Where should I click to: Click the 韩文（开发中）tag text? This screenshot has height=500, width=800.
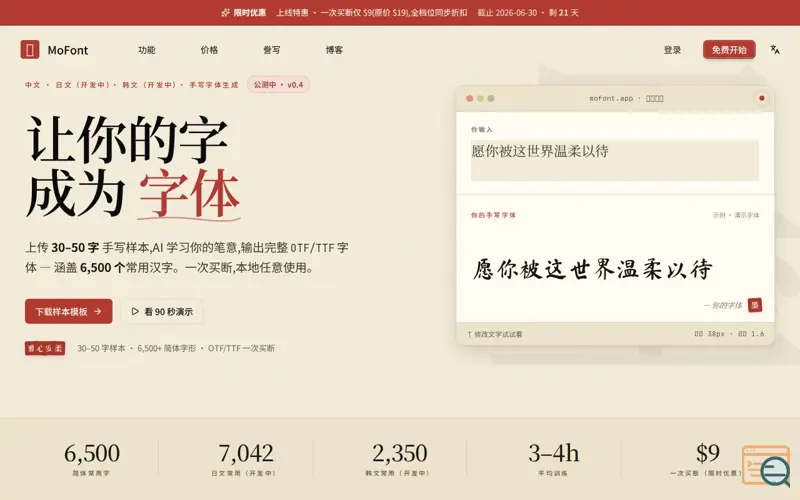click(149, 85)
